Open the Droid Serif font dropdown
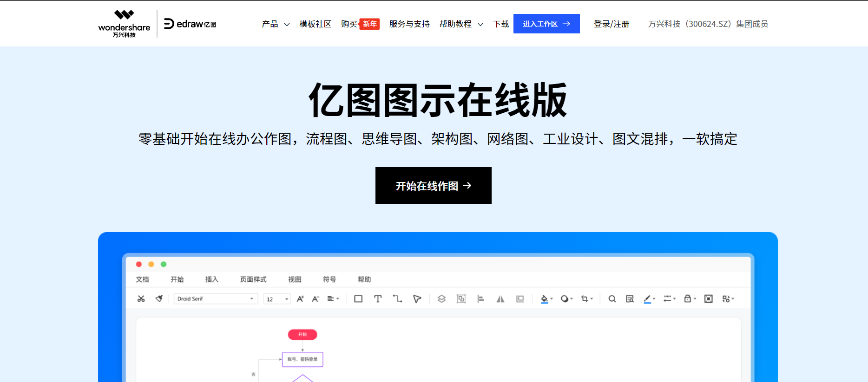 click(x=216, y=299)
